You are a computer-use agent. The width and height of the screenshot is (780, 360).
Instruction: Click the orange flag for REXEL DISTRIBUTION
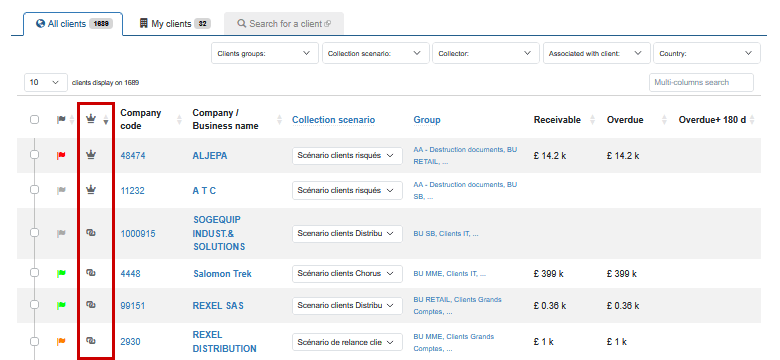[x=61, y=341]
